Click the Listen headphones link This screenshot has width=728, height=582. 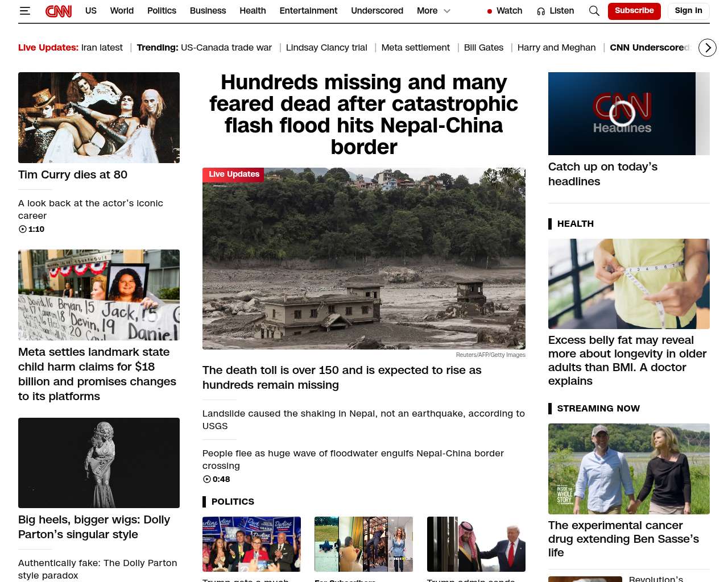[556, 11]
